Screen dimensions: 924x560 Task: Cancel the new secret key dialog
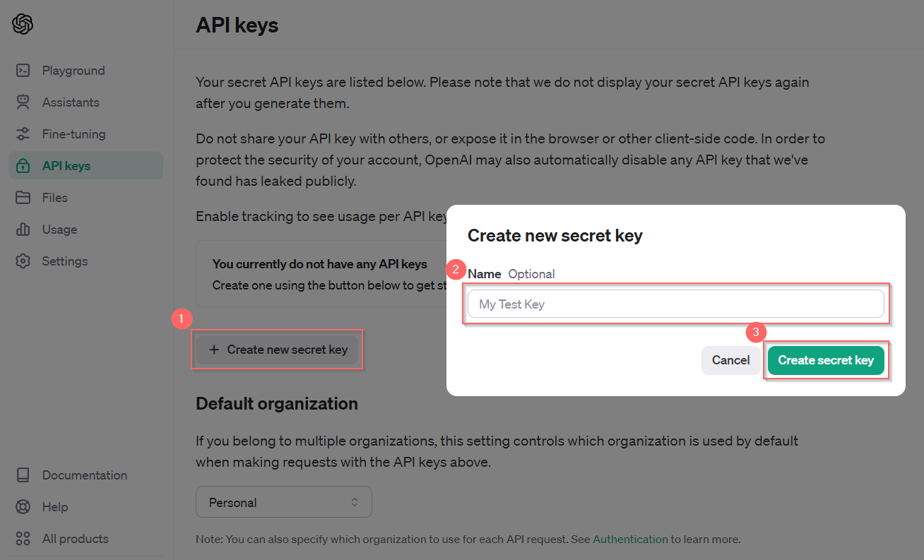point(731,360)
